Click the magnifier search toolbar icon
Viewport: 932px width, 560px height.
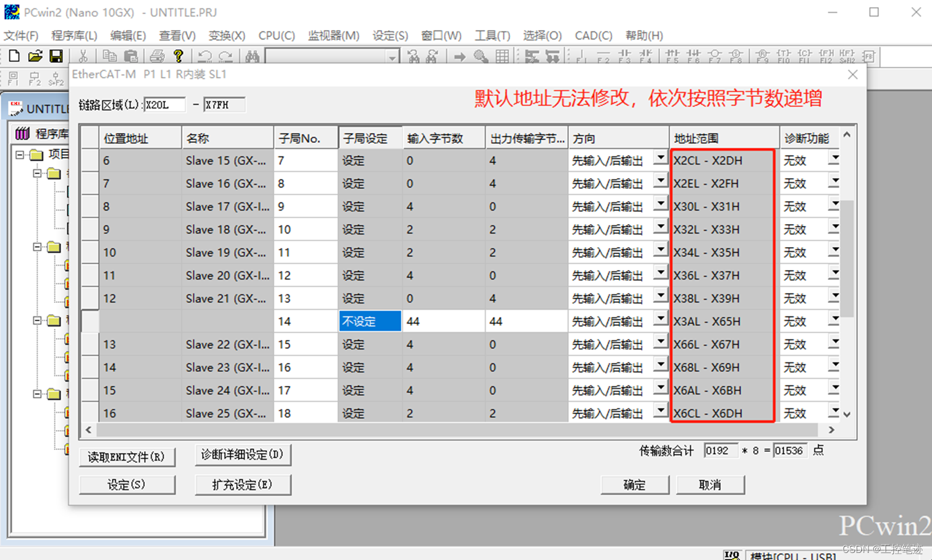point(481,56)
